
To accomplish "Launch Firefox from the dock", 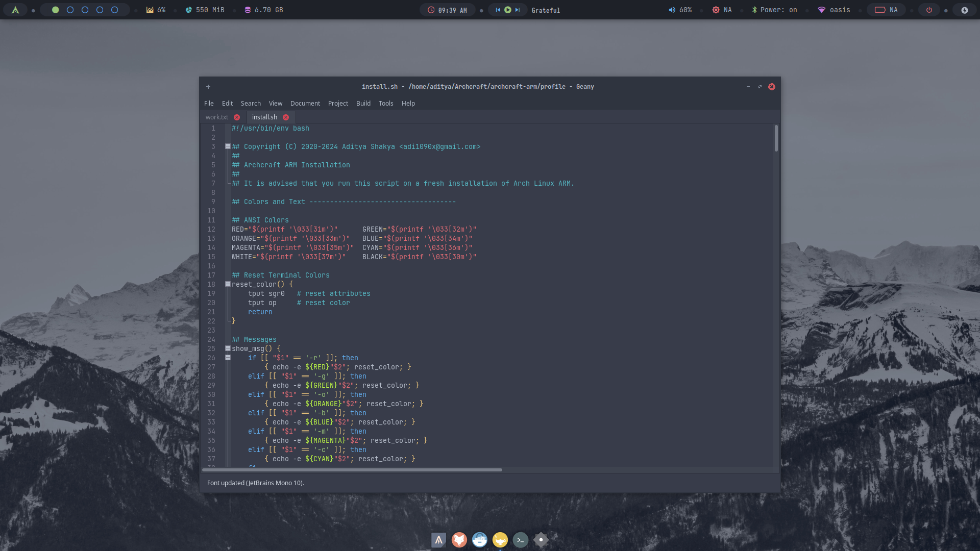I will 459,540.
